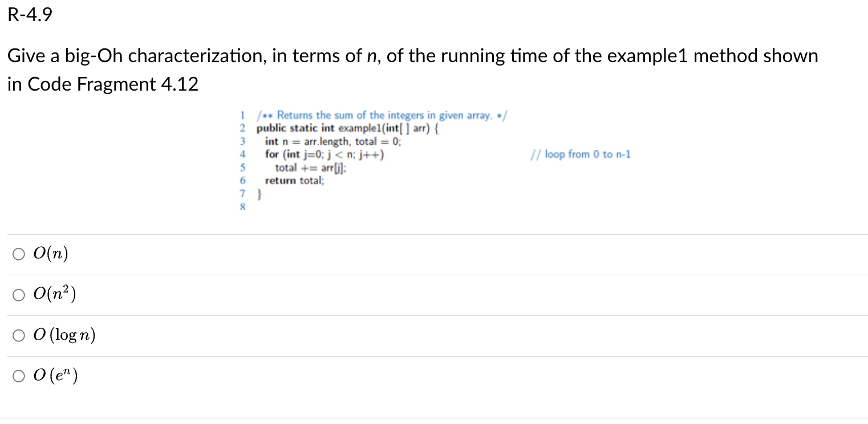Click line number 3 in code fragment
Viewport: 868px width, 424px height.
click(x=242, y=141)
